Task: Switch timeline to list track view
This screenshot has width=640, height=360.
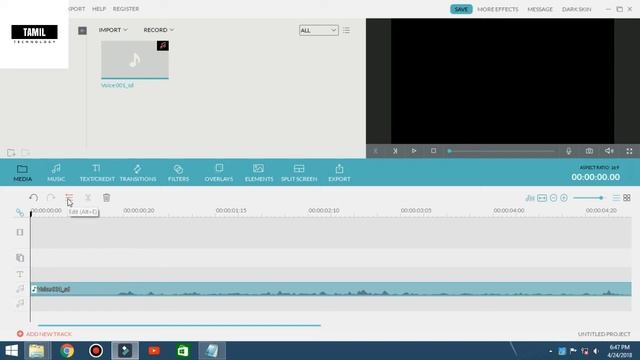Action: pyautogui.click(x=616, y=198)
